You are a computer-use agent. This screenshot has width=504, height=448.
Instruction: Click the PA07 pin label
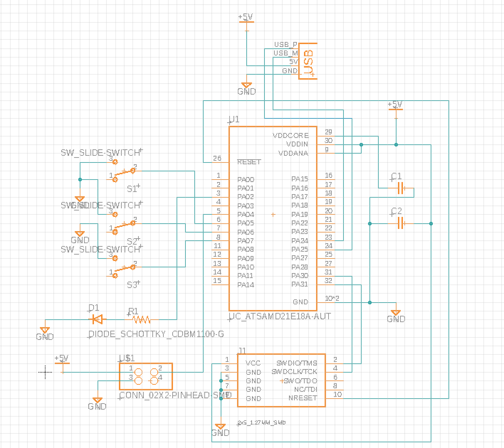[x=246, y=241]
